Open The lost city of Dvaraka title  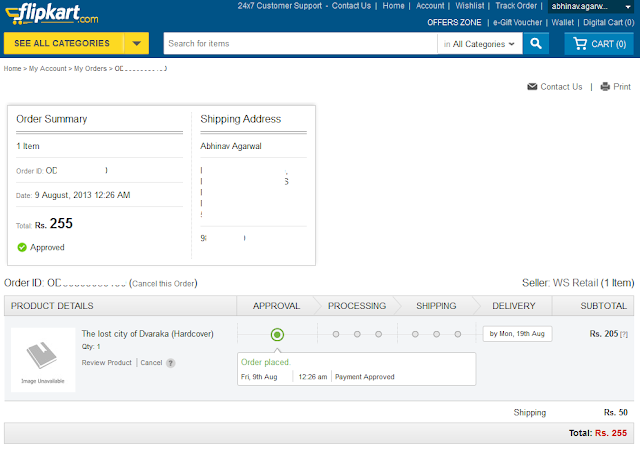pos(147,334)
